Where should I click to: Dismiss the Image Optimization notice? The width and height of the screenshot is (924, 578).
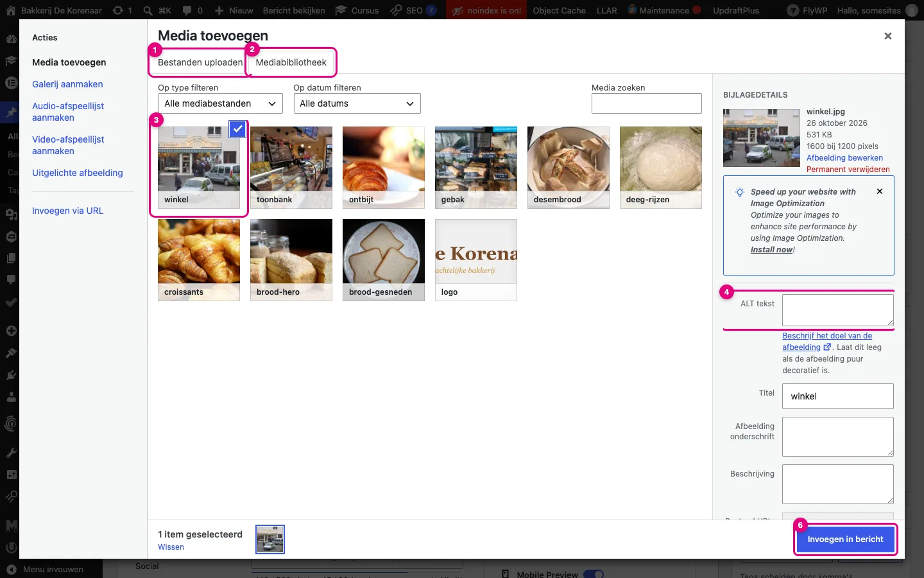tap(880, 191)
